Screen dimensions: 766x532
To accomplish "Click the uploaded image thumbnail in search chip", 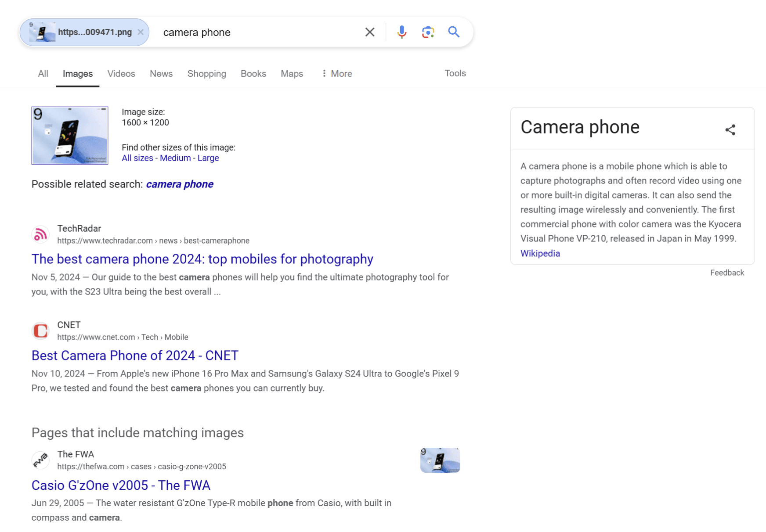I will point(42,32).
